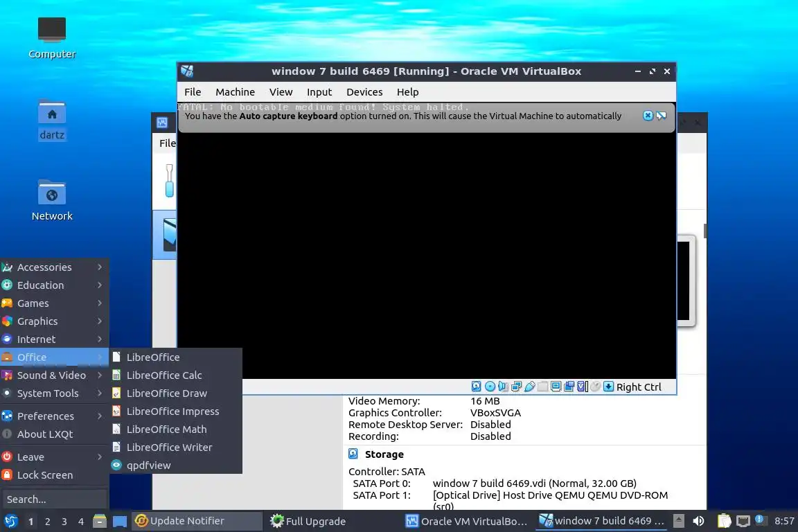Open the volume control in system tray

click(699, 522)
